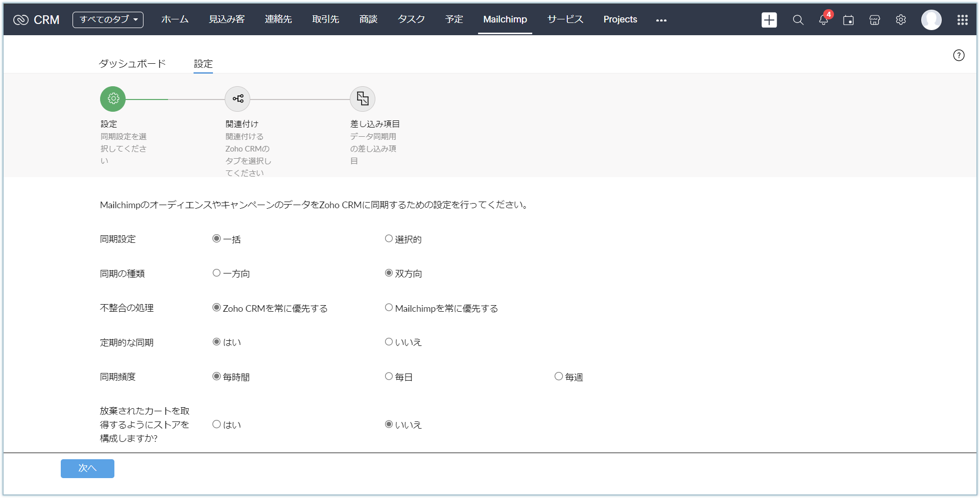
Task: Select 一括 for 同期設定
Action: [x=217, y=239]
